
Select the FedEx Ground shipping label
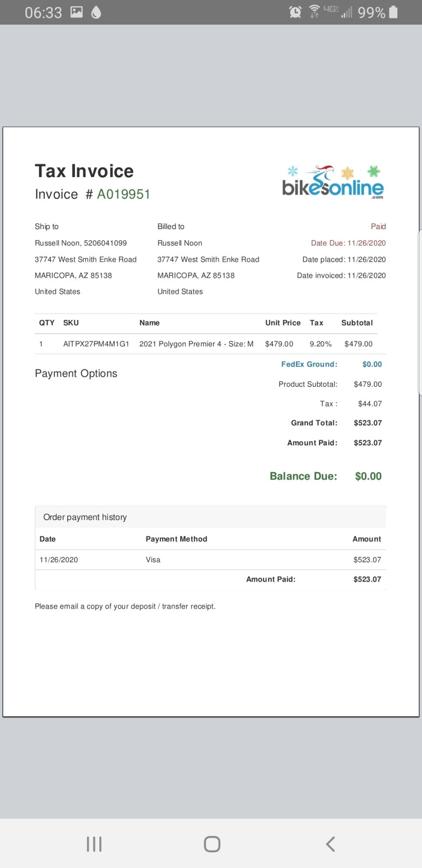point(309,364)
